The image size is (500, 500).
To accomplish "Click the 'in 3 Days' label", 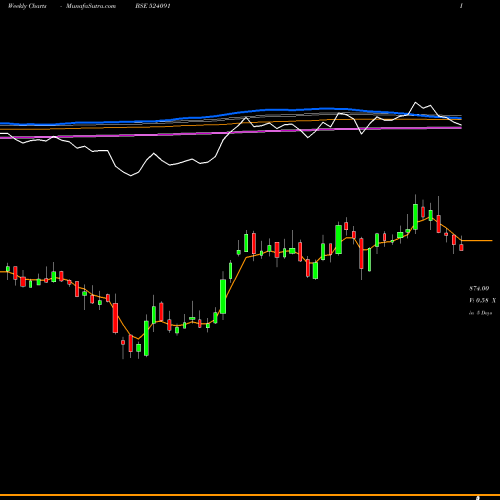I will pos(480,313).
